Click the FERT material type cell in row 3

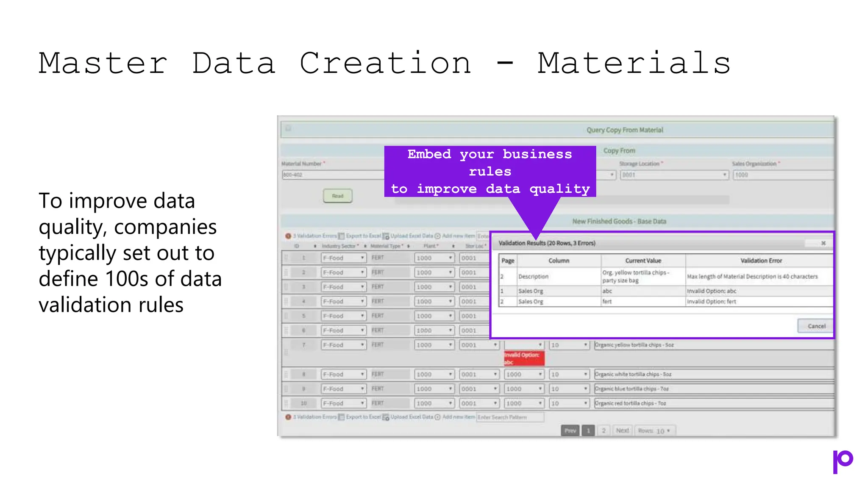point(390,287)
